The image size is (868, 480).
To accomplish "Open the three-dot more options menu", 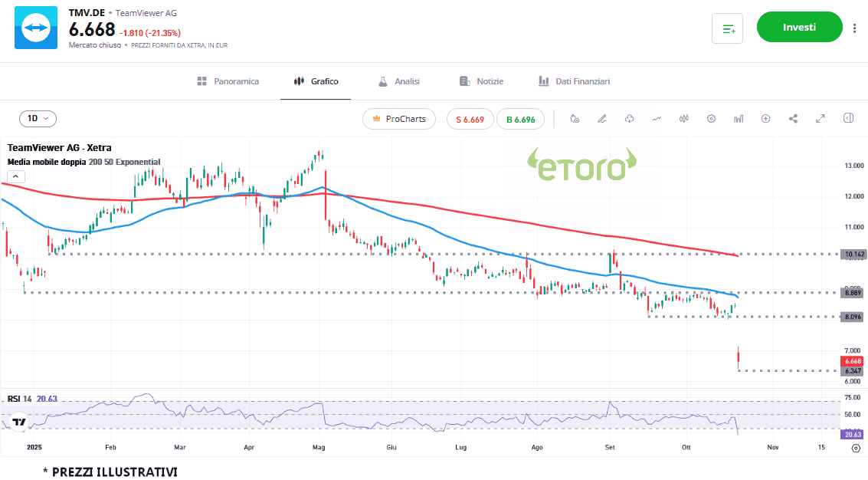I will coord(854,28).
